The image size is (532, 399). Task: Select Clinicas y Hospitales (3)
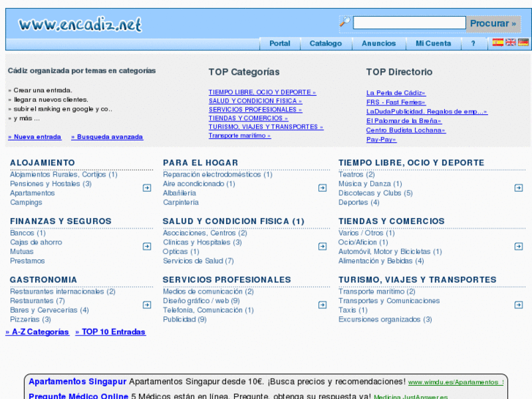[x=202, y=242]
